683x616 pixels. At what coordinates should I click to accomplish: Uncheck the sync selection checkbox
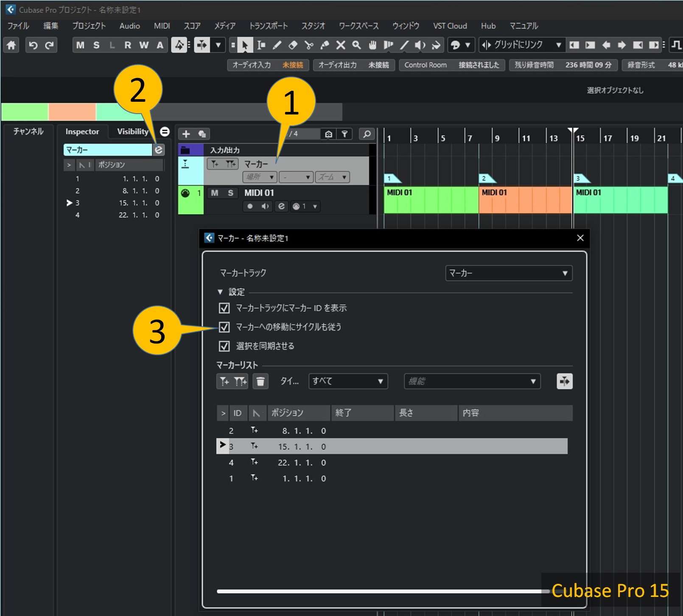(224, 346)
